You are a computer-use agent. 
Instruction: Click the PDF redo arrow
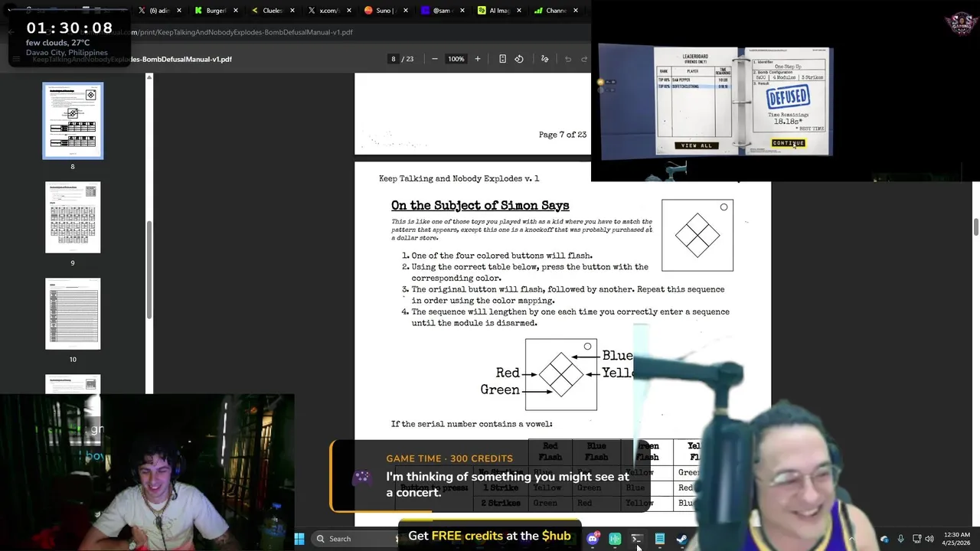(584, 59)
